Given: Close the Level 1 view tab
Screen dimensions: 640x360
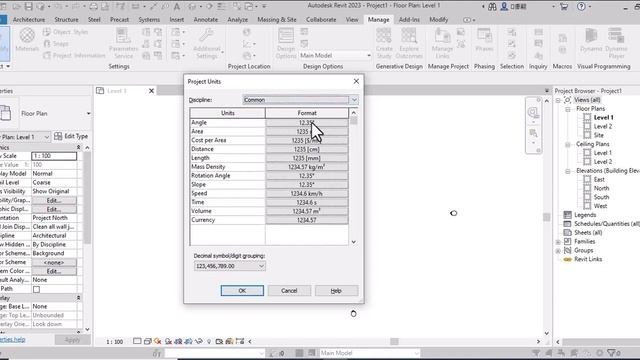Looking at the screenshot, I should 151,91.
